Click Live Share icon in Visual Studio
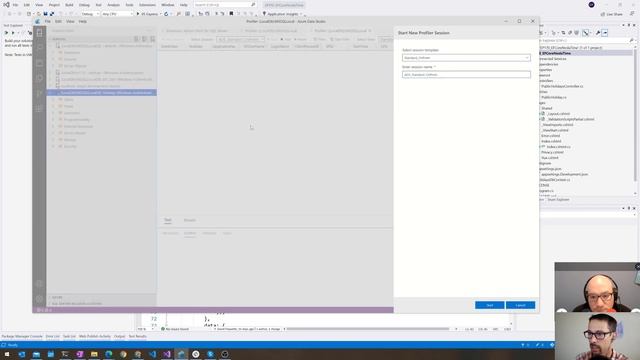 click(602, 14)
